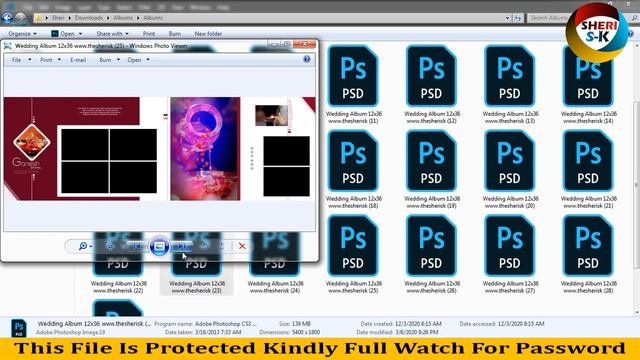
Task: Click the PSD icon in details pane
Action: (19, 328)
